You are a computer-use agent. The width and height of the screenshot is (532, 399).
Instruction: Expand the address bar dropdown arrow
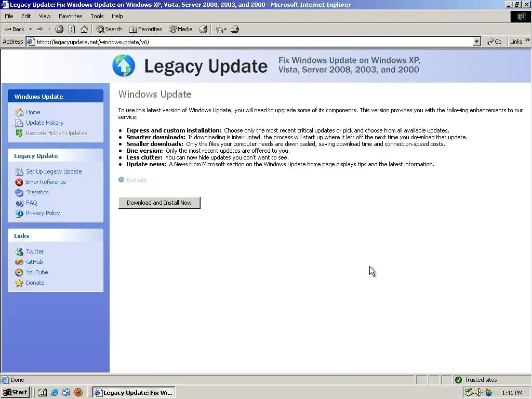point(477,42)
